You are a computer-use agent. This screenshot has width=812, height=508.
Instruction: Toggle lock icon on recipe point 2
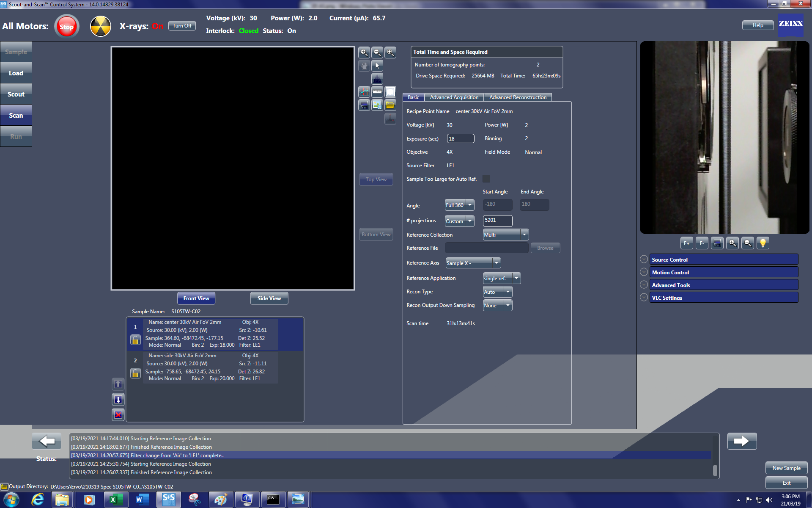click(x=135, y=373)
